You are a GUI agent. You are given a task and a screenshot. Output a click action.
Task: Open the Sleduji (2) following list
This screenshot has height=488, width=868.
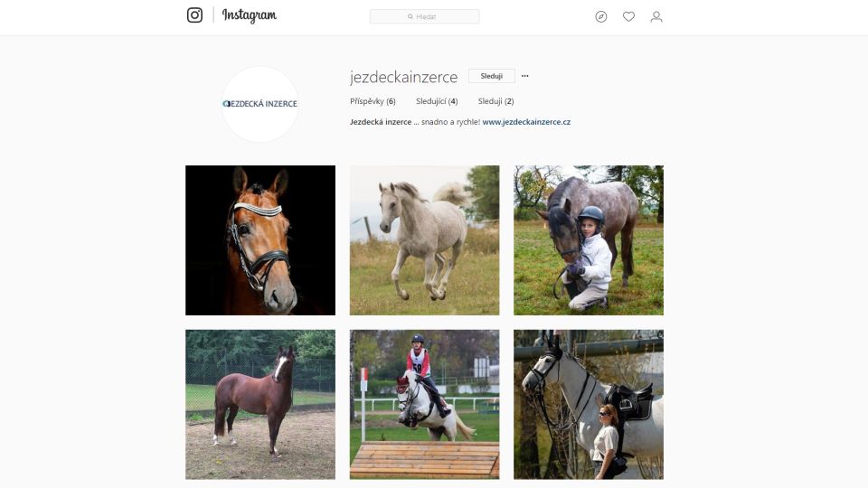[496, 101]
